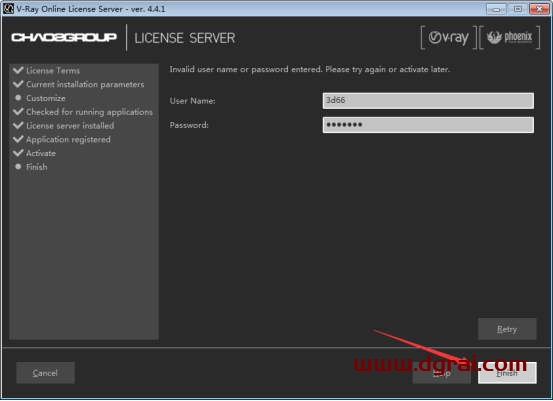Click the checkmark next to License Terms
The height and width of the screenshot is (401, 553).
tap(18, 70)
